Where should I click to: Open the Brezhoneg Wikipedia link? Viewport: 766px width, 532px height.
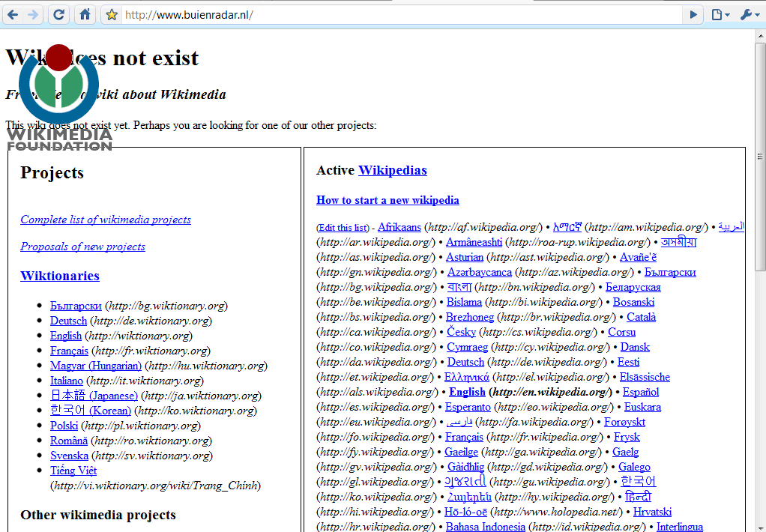[470, 317]
